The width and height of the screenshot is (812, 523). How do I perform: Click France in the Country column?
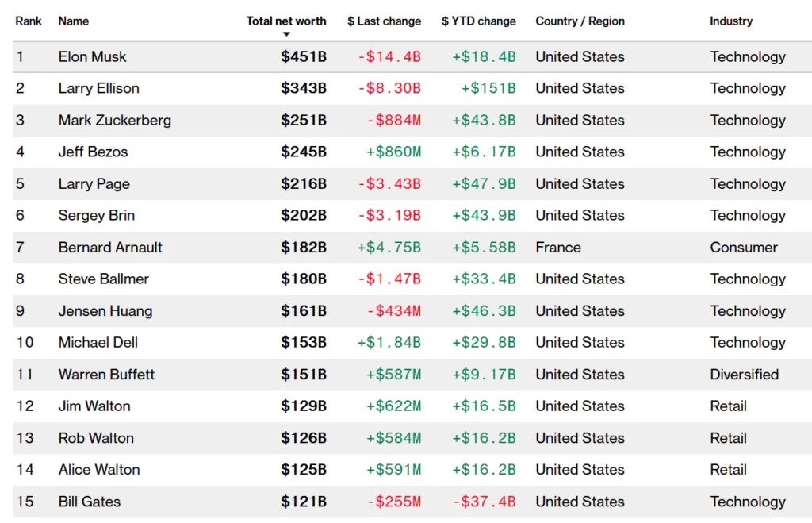558,248
